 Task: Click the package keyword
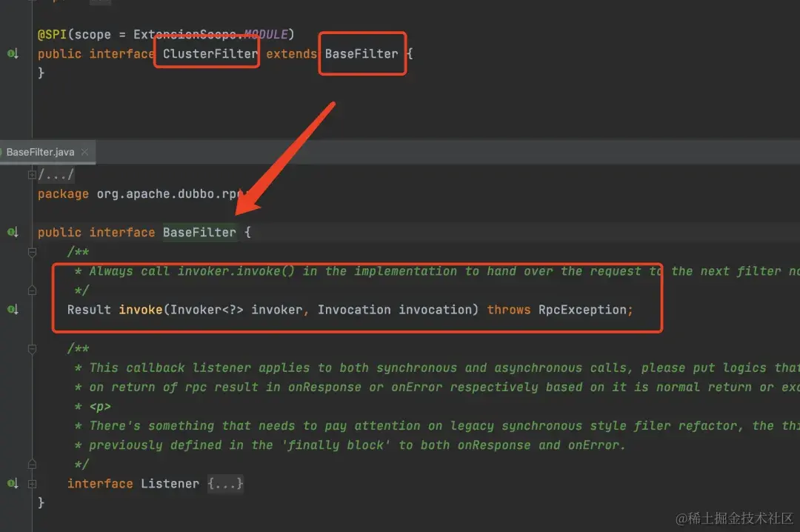click(x=63, y=194)
